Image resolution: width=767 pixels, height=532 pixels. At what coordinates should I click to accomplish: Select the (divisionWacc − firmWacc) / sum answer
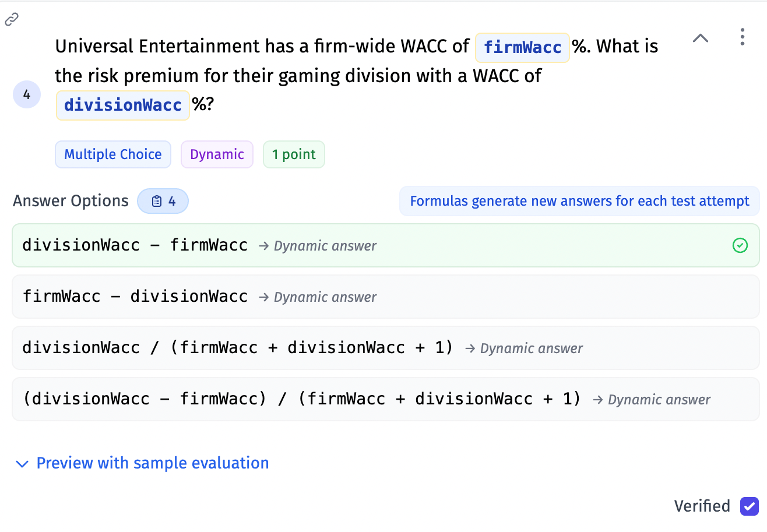301,399
